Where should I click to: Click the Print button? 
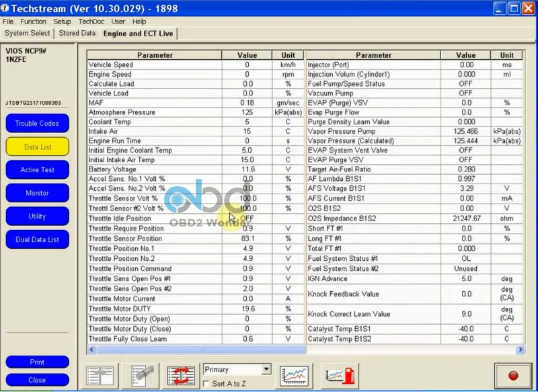click(x=37, y=362)
